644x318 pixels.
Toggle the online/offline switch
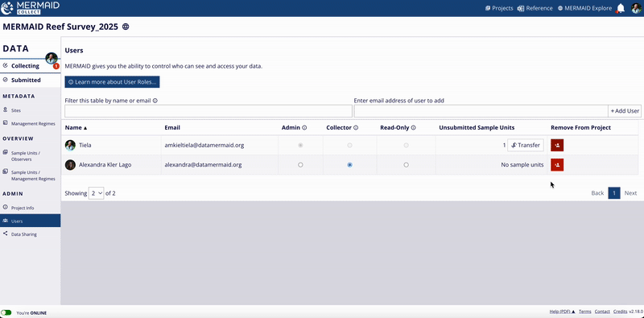[6, 312]
